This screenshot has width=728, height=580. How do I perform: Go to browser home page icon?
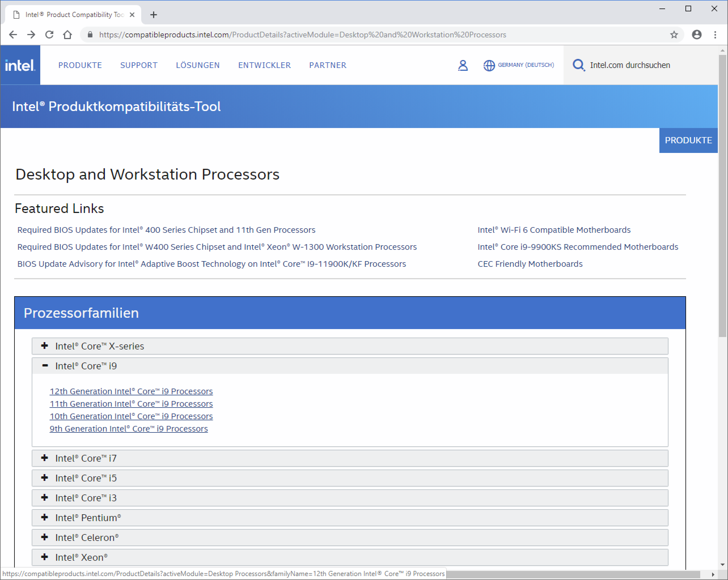pyautogui.click(x=67, y=35)
